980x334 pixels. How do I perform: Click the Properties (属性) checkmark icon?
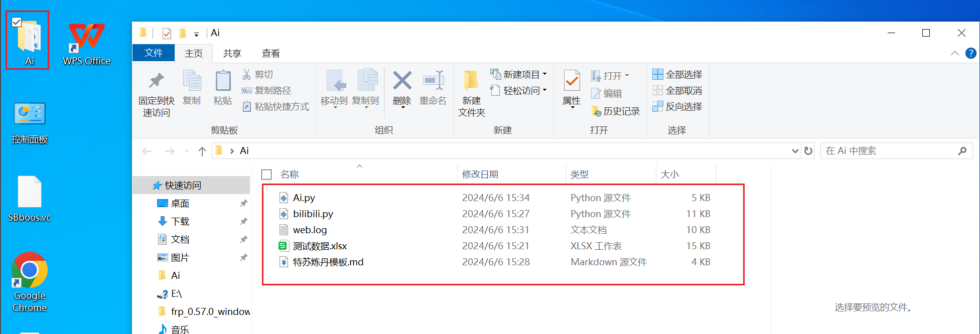click(x=572, y=81)
